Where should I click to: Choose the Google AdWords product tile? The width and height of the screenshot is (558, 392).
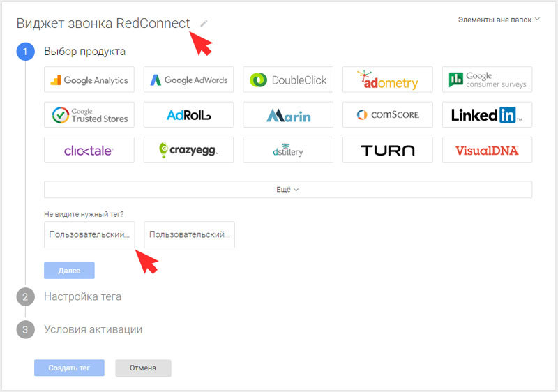(x=188, y=80)
